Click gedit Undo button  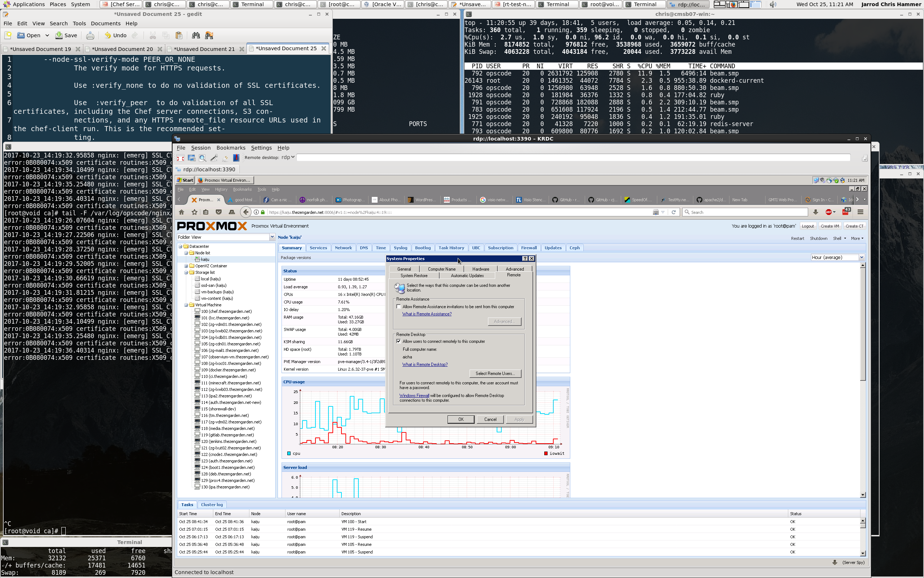pos(115,35)
